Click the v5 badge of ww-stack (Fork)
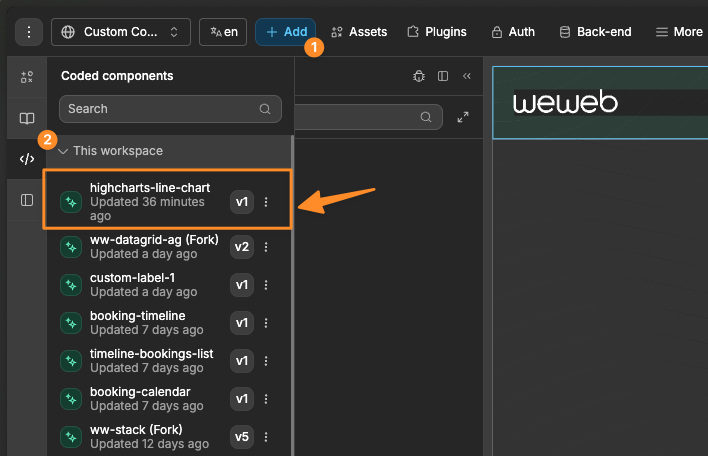This screenshot has width=708, height=456. (x=242, y=437)
